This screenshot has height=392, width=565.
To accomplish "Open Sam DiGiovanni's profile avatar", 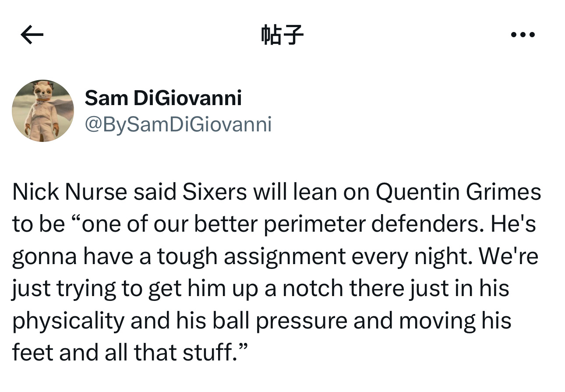I will [x=43, y=111].
